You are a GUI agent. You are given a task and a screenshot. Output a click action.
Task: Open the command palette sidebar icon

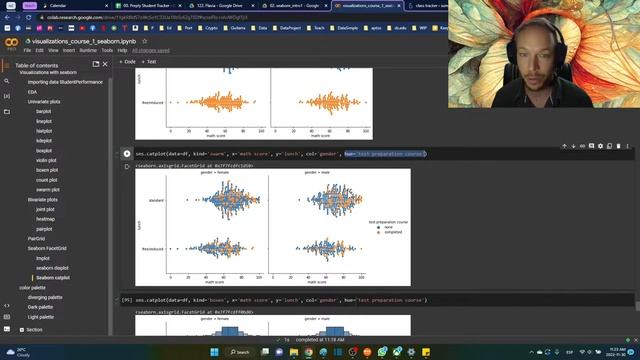[x=7, y=317]
